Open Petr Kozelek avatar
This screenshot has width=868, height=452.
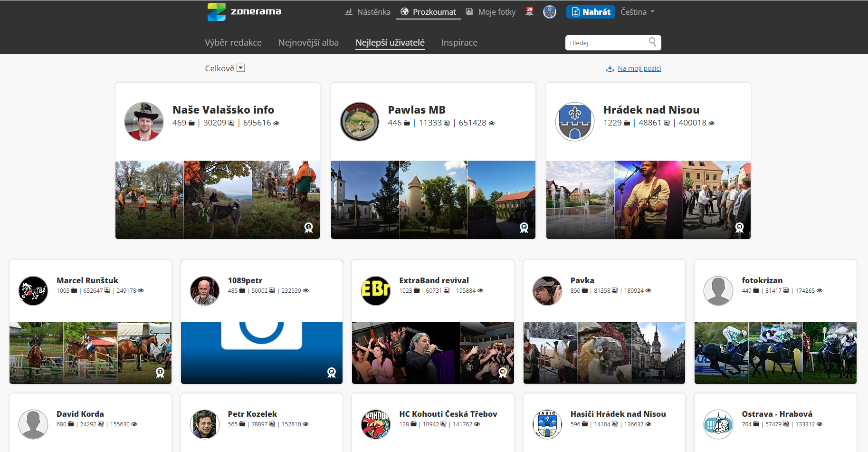click(x=205, y=424)
